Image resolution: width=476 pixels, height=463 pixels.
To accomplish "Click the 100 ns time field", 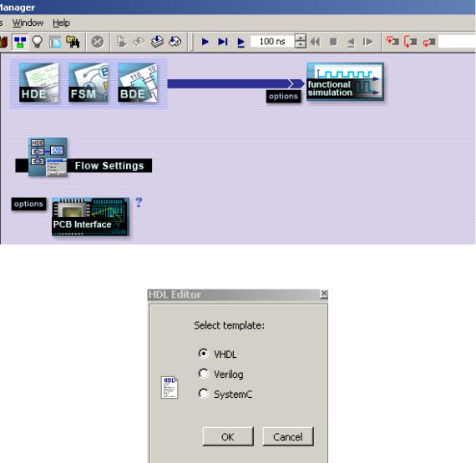I will point(272,41).
